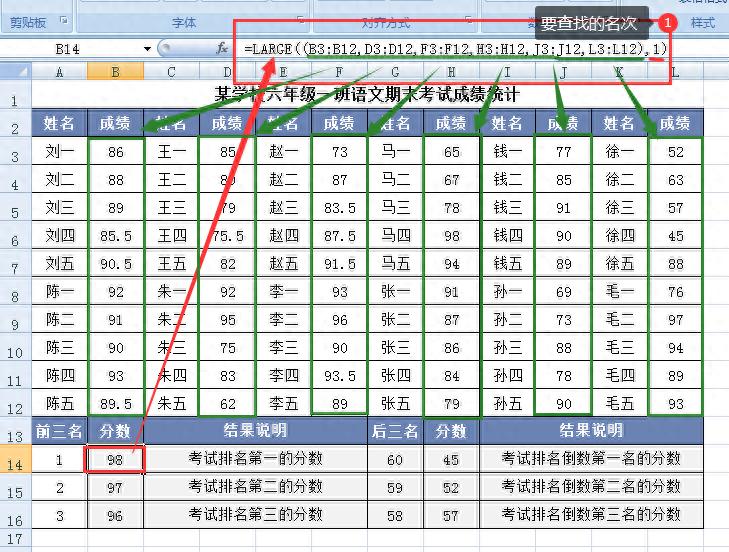Select the rank cell showing 60

[x=395, y=459]
